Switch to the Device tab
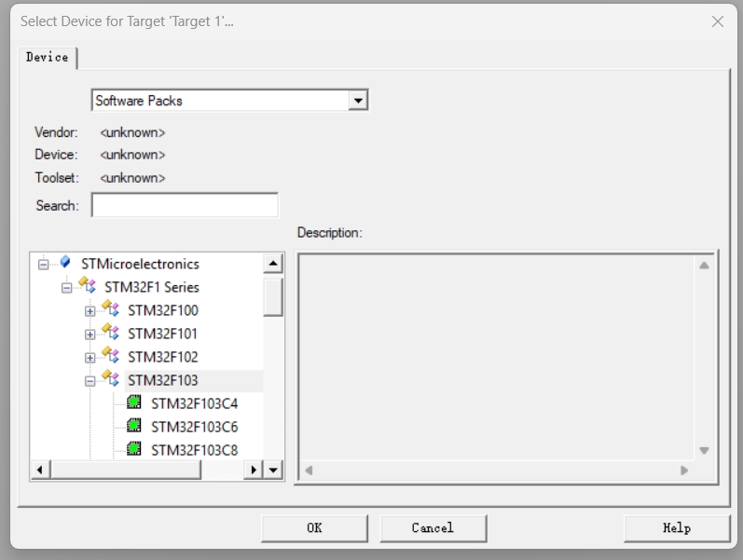The width and height of the screenshot is (743, 560). click(x=48, y=58)
